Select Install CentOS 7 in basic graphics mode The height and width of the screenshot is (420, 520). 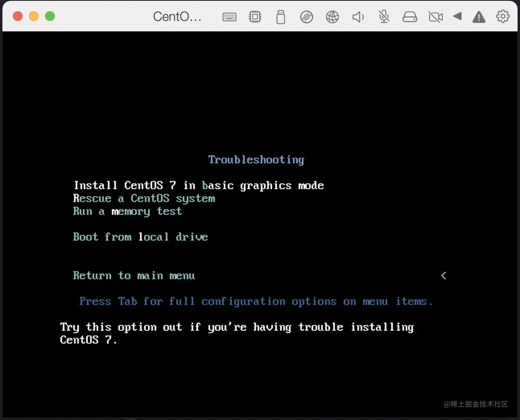point(199,185)
